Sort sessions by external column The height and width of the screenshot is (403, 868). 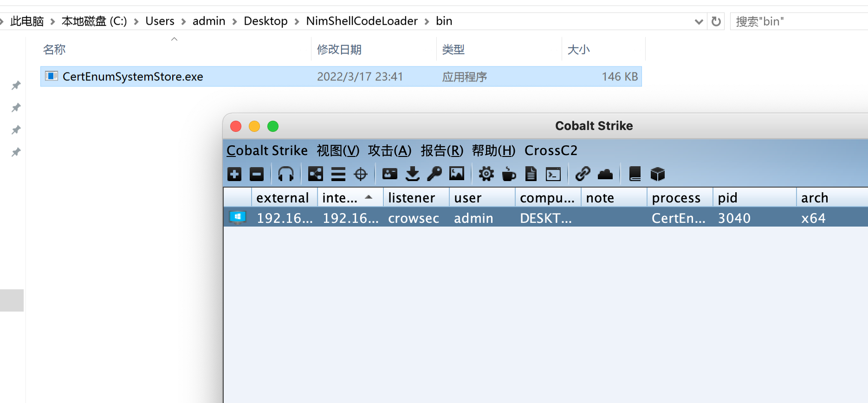[284, 198]
